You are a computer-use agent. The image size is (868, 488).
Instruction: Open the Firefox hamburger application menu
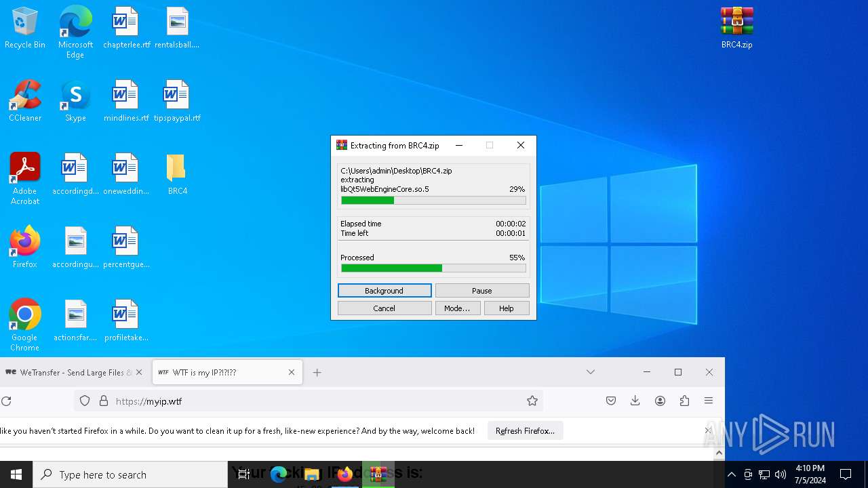709,401
